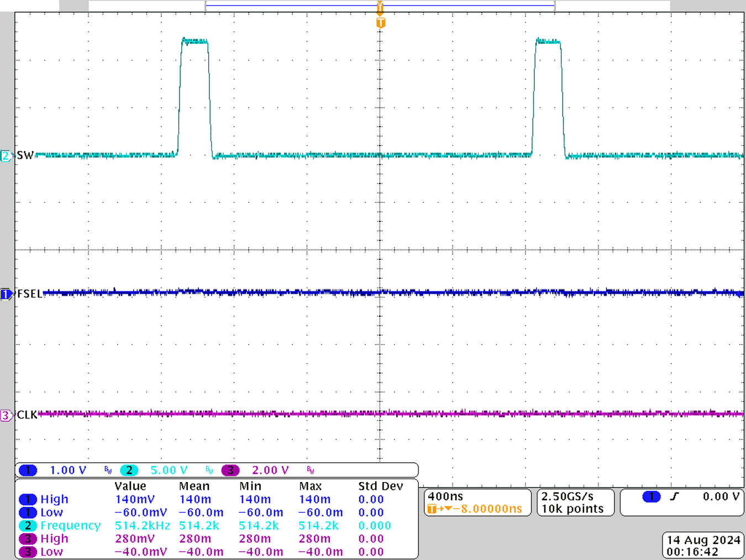
Task: Click the Channel 2 ground marker beside SW label
Action: [x=5, y=156]
